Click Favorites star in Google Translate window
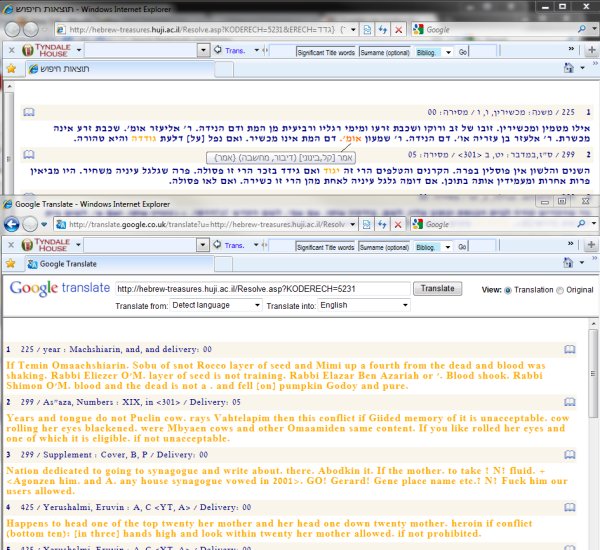Image resolution: width=600 pixels, height=550 pixels. click(11, 263)
